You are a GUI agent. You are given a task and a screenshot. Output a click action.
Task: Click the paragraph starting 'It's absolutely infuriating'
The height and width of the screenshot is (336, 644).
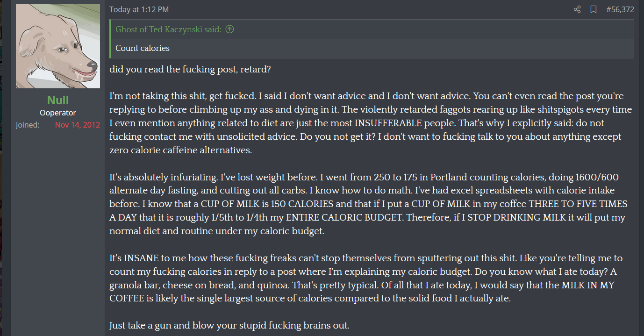(368, 204)
